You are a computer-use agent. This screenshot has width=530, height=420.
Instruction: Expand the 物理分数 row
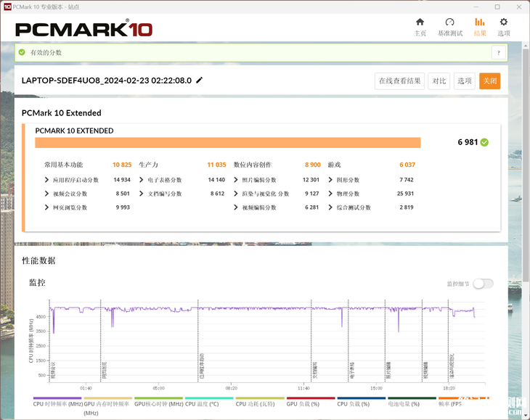(330, 194)
